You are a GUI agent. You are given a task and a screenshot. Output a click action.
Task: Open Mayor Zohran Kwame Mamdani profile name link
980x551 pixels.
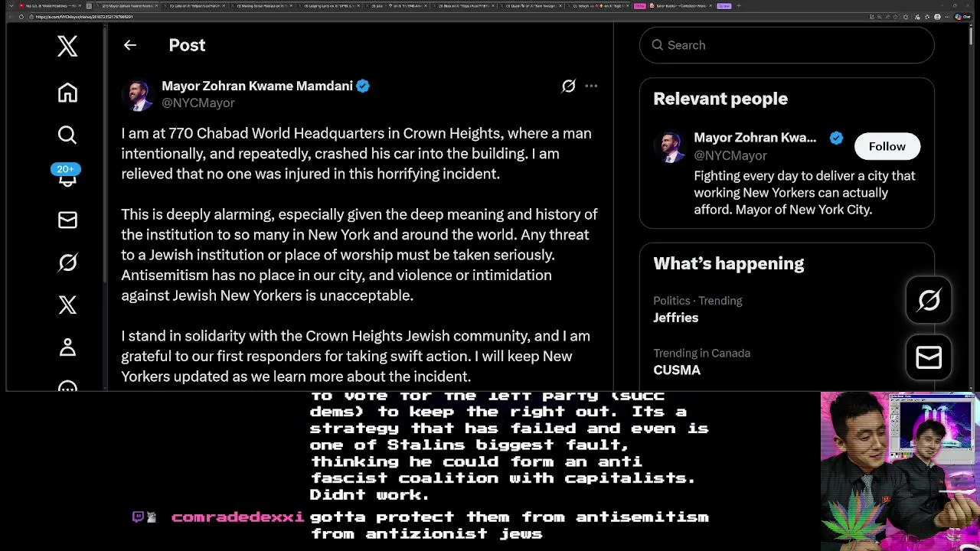257,86
